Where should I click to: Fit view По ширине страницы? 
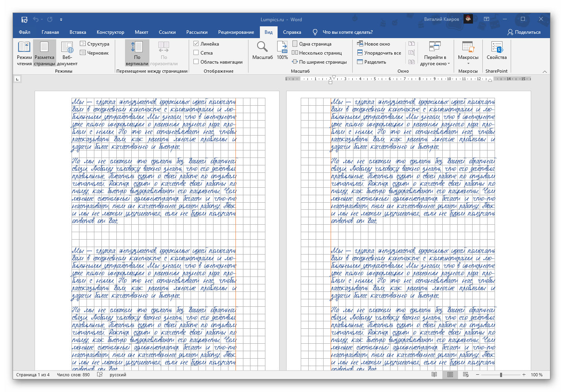pyautogui.click(x=319, y=62)
